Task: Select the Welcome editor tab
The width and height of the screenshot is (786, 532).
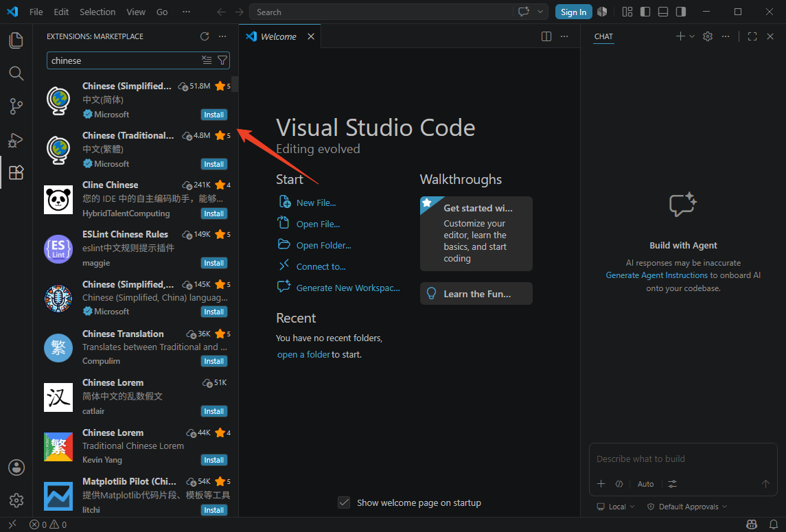Action: pyautogui.click(x=279, y=36)
